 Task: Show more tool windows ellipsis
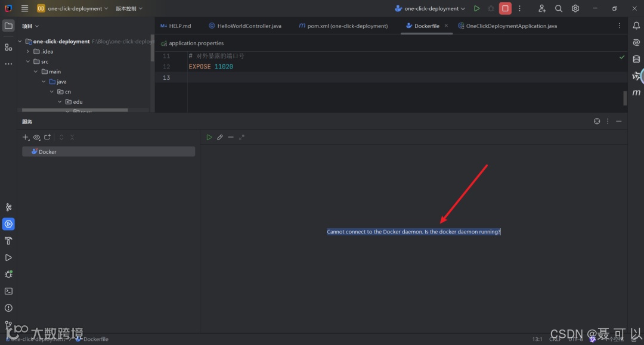coord(8,64)
